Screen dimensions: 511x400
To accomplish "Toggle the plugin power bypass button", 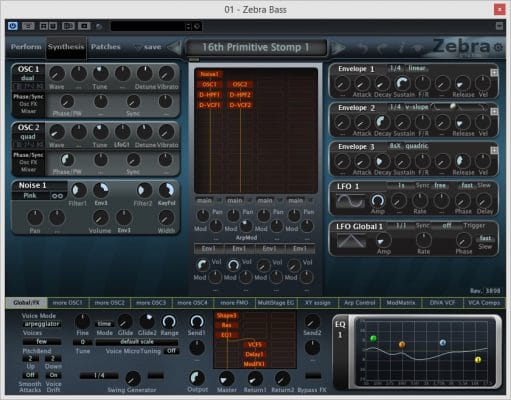I will pos(13,26).
